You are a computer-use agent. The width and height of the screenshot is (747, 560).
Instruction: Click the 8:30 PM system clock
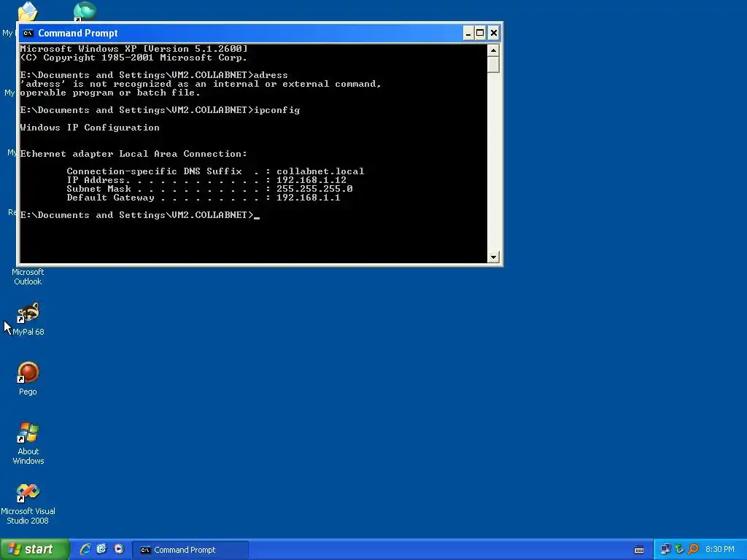pyautogui.click(x=720, y=550)
